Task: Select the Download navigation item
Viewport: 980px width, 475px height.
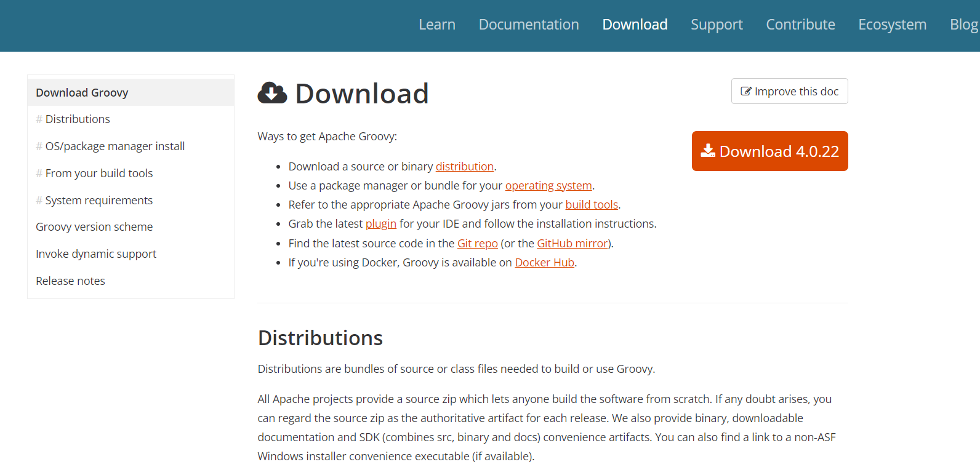Action: coord(634,25)
